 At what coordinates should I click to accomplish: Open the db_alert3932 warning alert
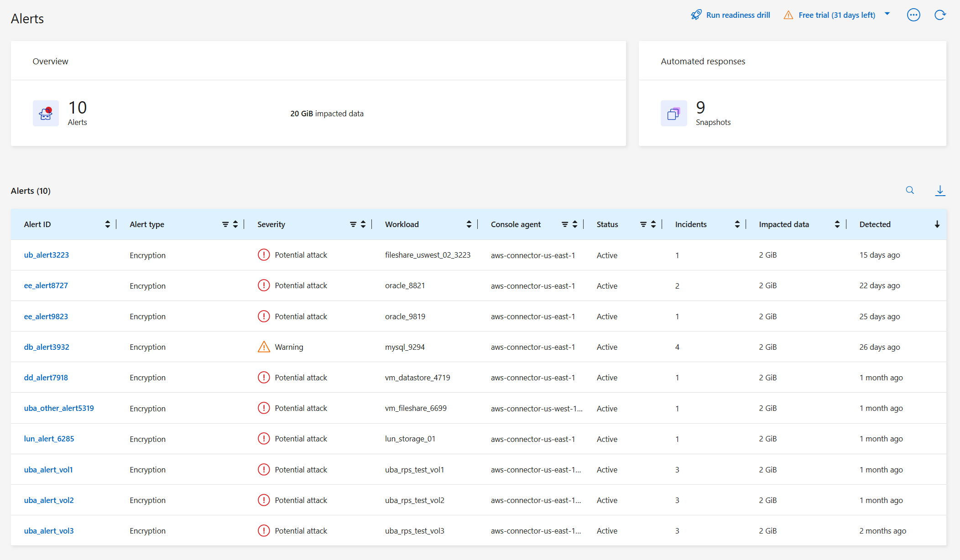click(x=47, y=347)
